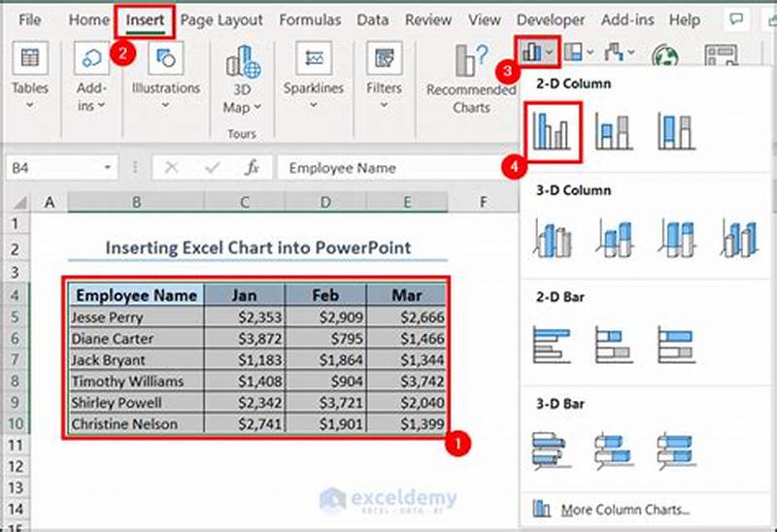777x532 pixels.
Task: Switch to the Add-ins tab
Action: [627, 19]
